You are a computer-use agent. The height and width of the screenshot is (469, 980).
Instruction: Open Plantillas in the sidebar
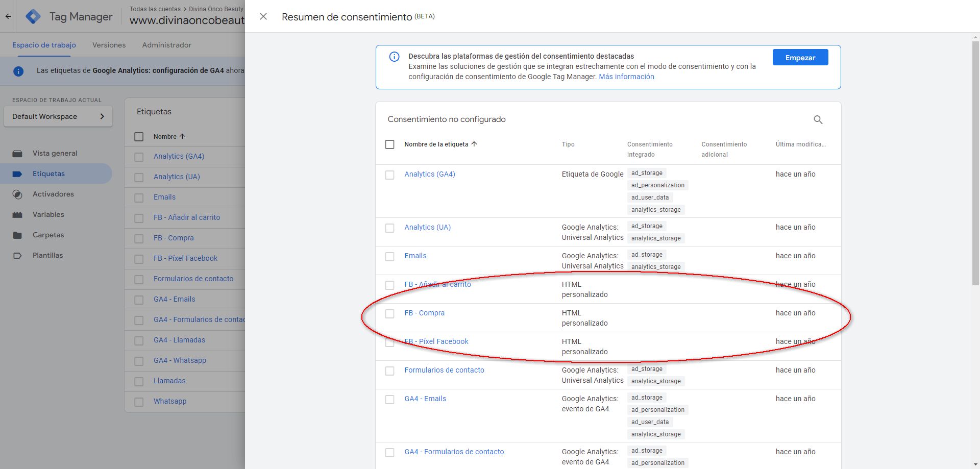point(48,255)
